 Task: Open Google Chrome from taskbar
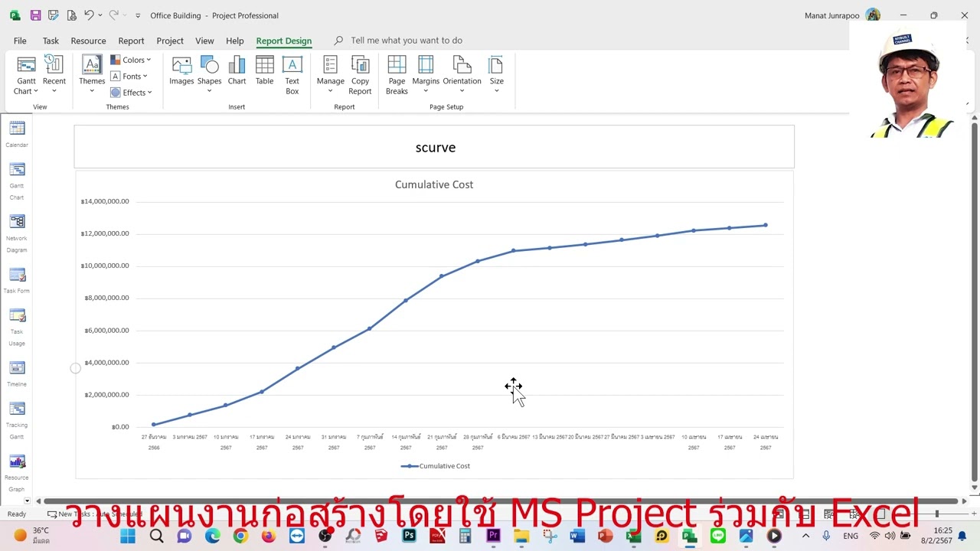240,536
